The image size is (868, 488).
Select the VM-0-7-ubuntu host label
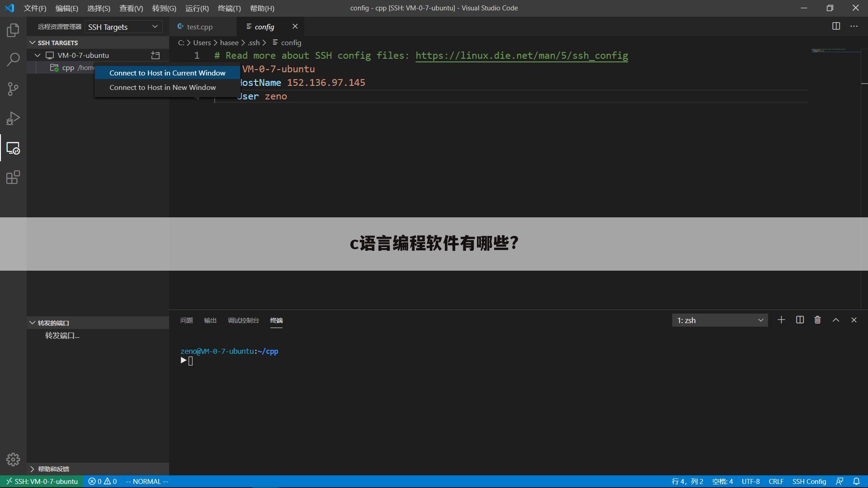tap(83, 56)
